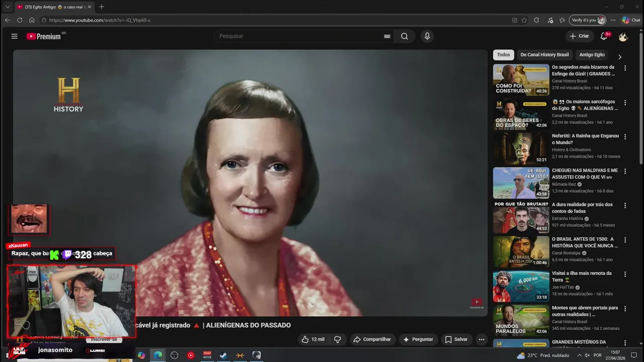The width and height of the screenshot is (644, 362).
Task: Open the YouTube guide hamburger menu
Action: pos(14,36)
